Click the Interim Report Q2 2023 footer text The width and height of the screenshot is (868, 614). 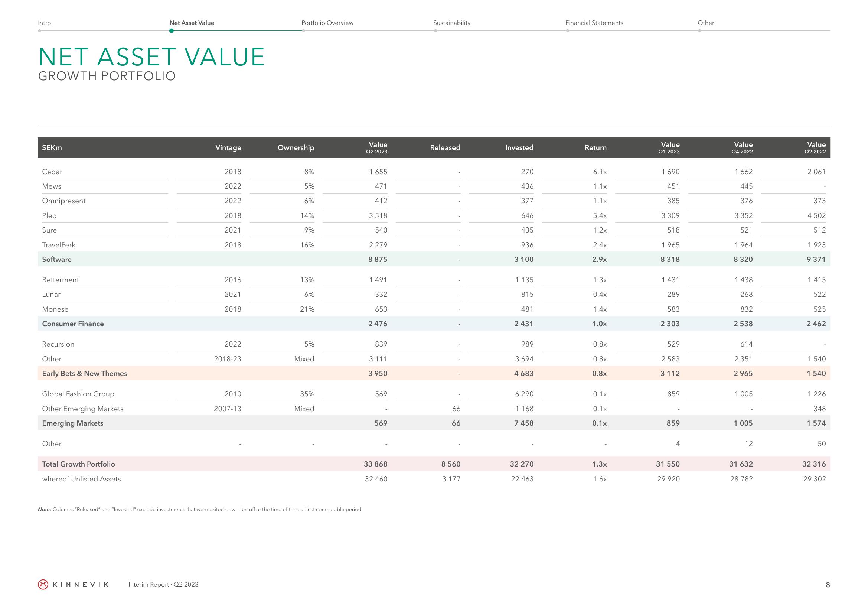[x=163, y=585]
